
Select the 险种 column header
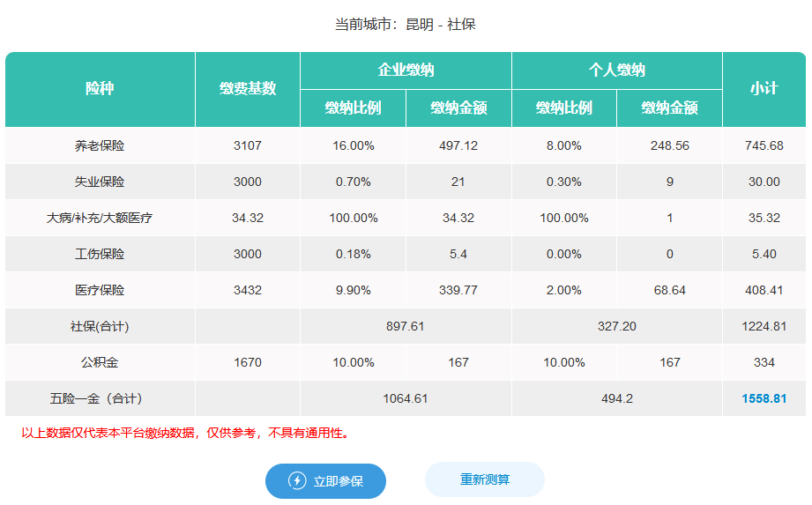pyautogui.click(x=100, y=89)
